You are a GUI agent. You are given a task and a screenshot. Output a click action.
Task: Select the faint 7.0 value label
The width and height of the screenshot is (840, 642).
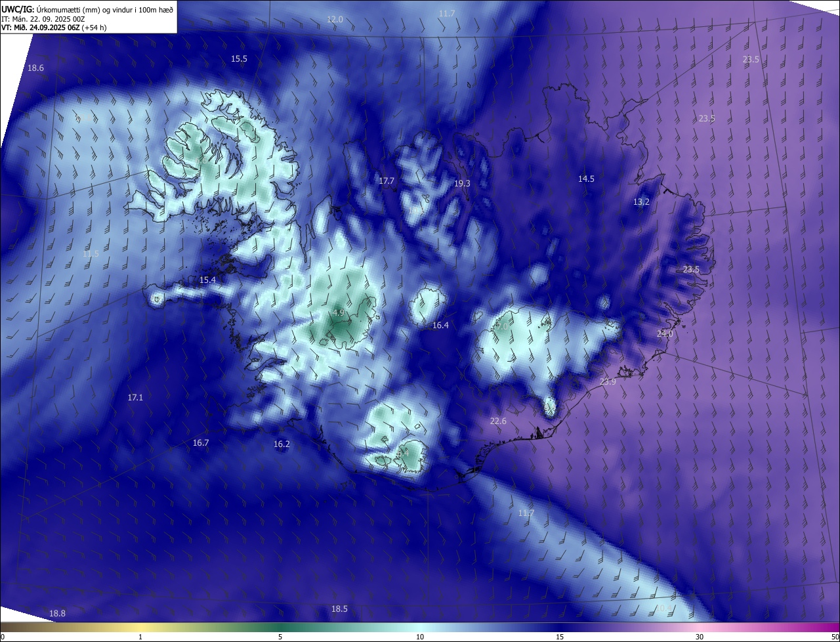pyautogui.click(x=502, y=326)
